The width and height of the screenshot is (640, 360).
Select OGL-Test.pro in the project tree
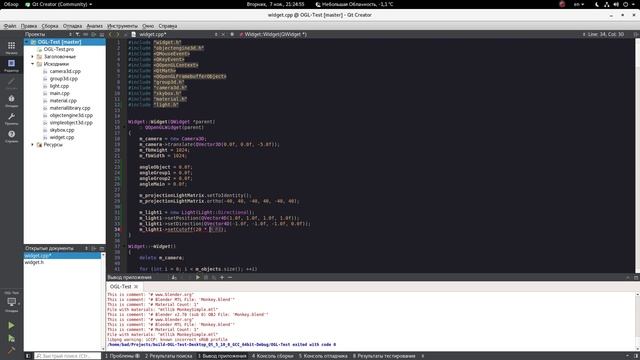59,49
